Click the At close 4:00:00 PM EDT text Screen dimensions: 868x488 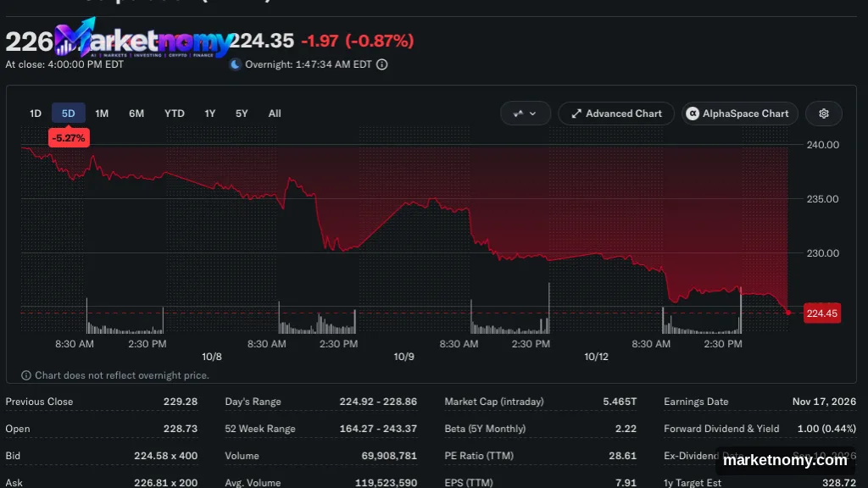(x=64, y=64)
